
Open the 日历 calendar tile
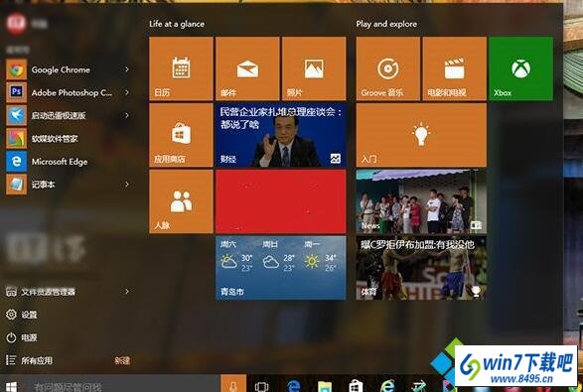(181, 68)
